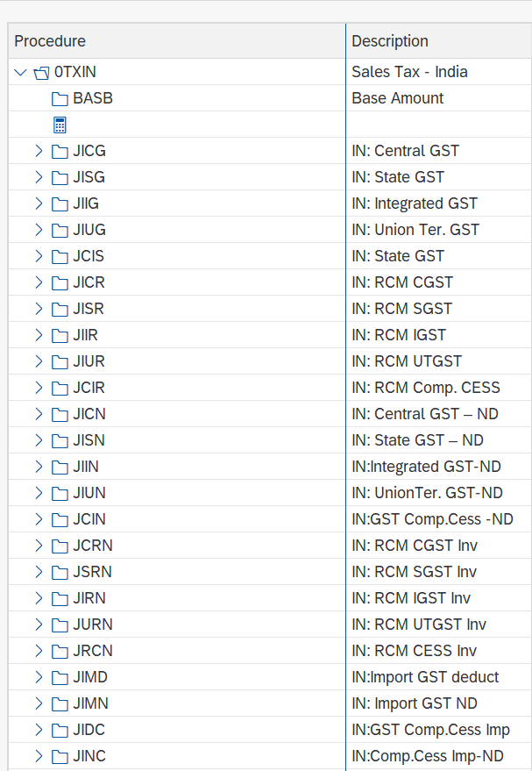Image resolution: width=532 pixels, height=771 pixels.
Task: Select the 'IN: RCM UTGST Inv' description
Action: [419, 625]
